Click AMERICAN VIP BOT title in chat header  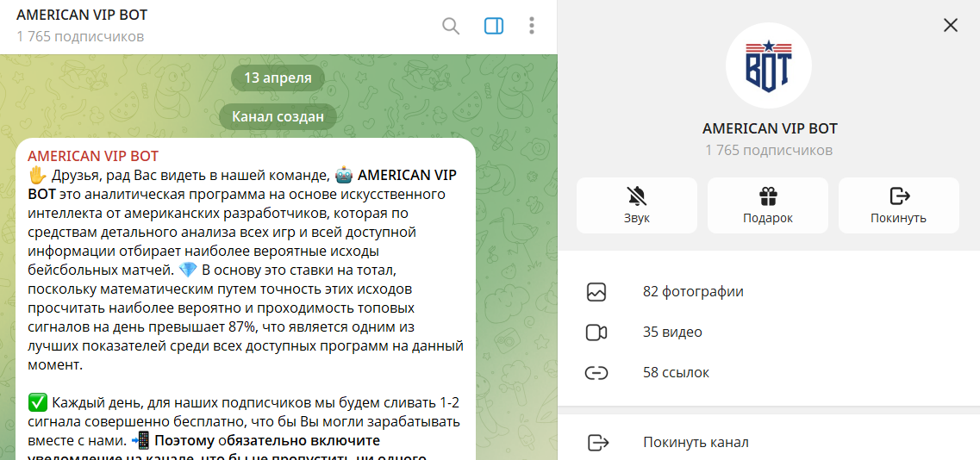pos(82,16)
